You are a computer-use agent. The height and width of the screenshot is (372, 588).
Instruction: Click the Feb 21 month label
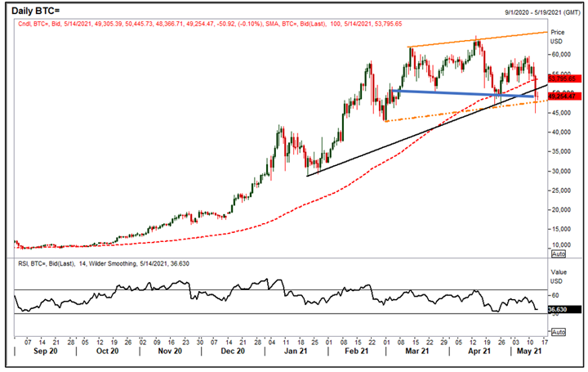coord(357,351)
